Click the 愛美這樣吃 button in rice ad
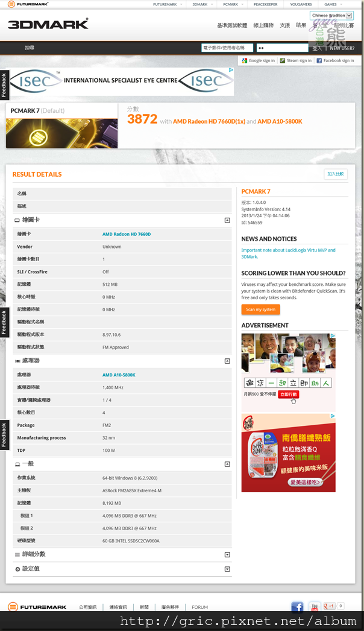 tap(306, 482)
